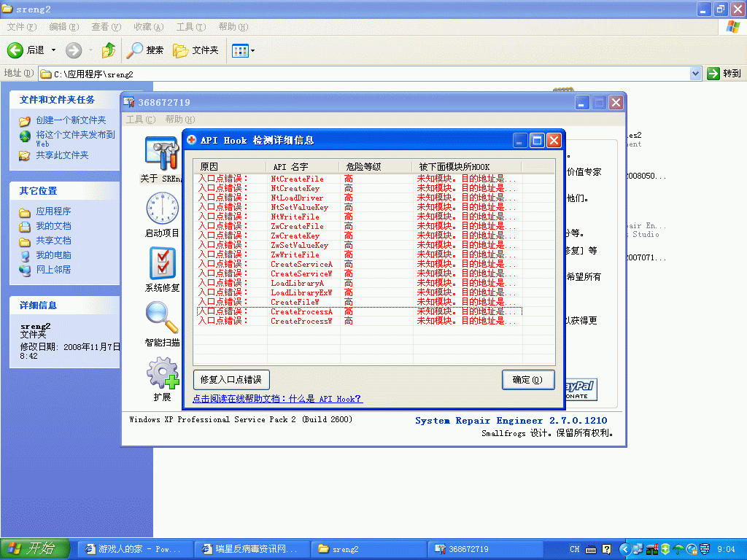Toggle the Folders (文件夹) pane button
The image size is (747, 560).
[x=196, y=50]
